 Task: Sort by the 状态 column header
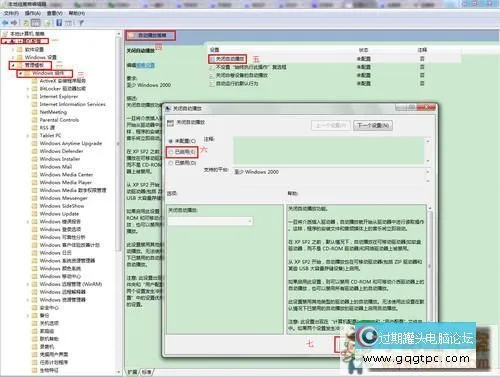coord(363,50)
